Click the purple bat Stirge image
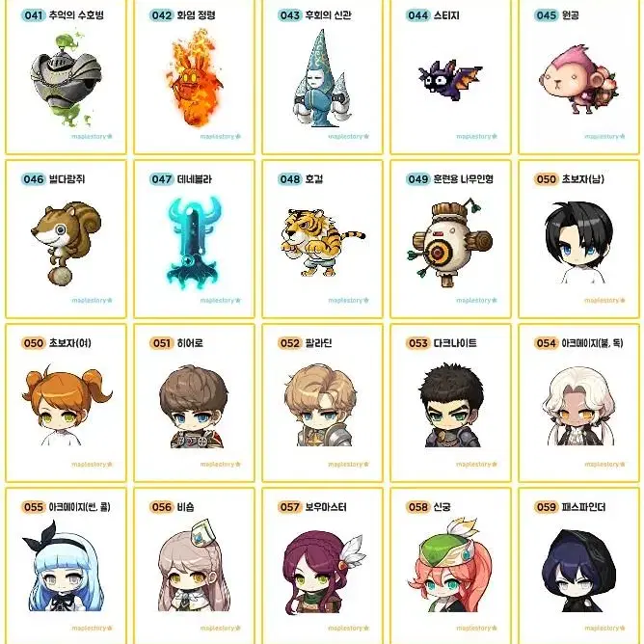This screenshot has width=644, height=644. (x=449, y=80)
